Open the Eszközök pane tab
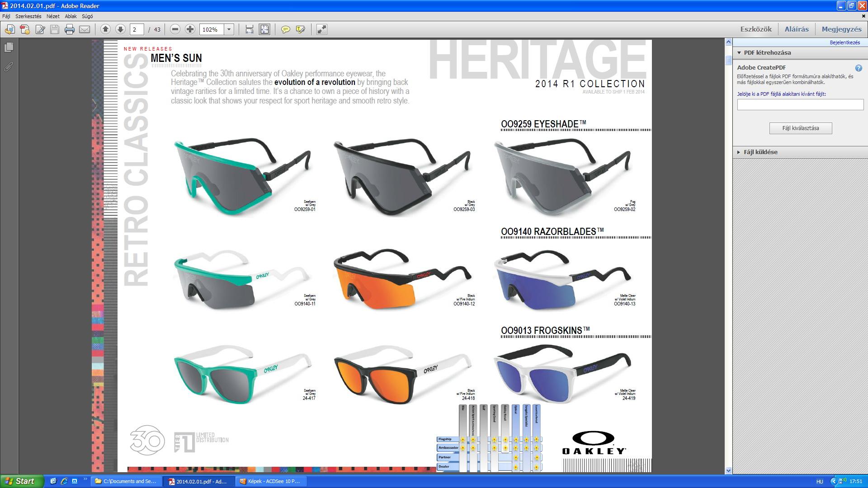The height and width of the screenshot is (488, 868). point(755,29)
